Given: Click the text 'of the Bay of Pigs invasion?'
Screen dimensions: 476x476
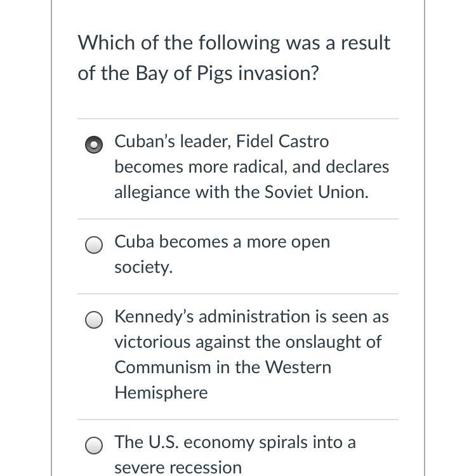Looking at the screenshot, I should coord(198,73).
